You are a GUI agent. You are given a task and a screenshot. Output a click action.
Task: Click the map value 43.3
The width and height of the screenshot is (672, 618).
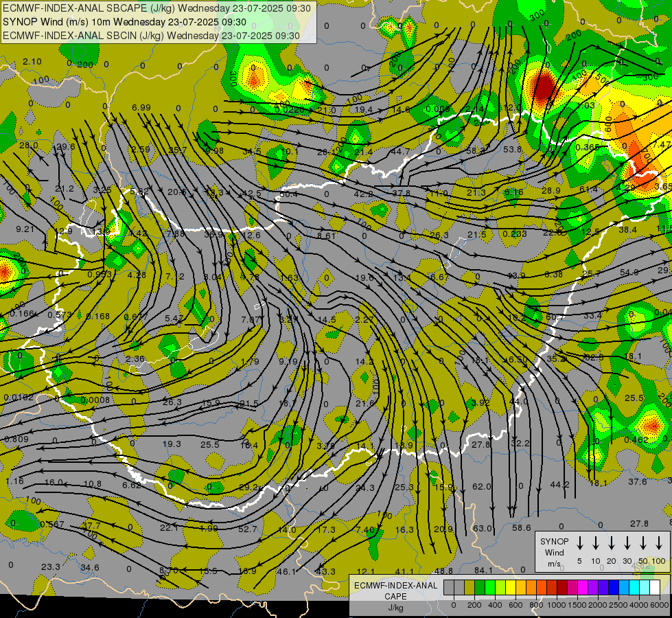coord(326,571)
